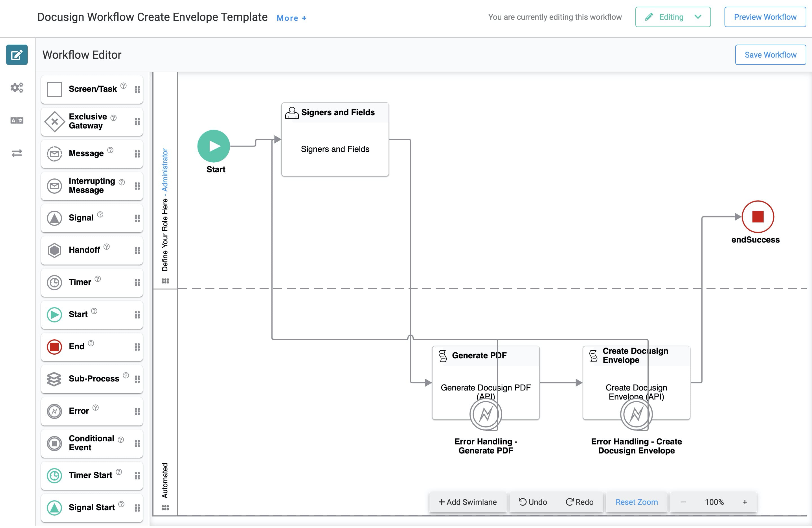Click the user icon on Signers and Fields
The height and width of the screenshot is (528, 812).
coord(292,113)
